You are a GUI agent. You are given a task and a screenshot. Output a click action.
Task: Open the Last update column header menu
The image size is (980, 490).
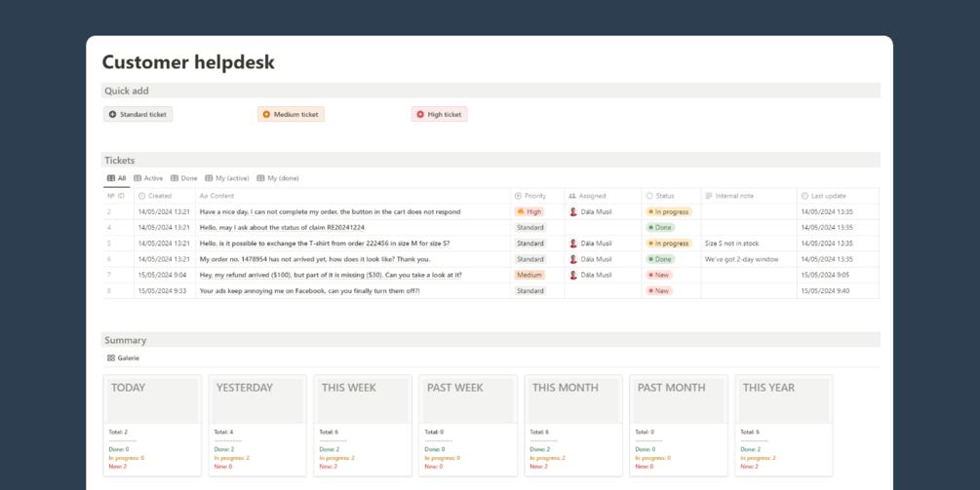pyautogui.click(x=839, y=196)
